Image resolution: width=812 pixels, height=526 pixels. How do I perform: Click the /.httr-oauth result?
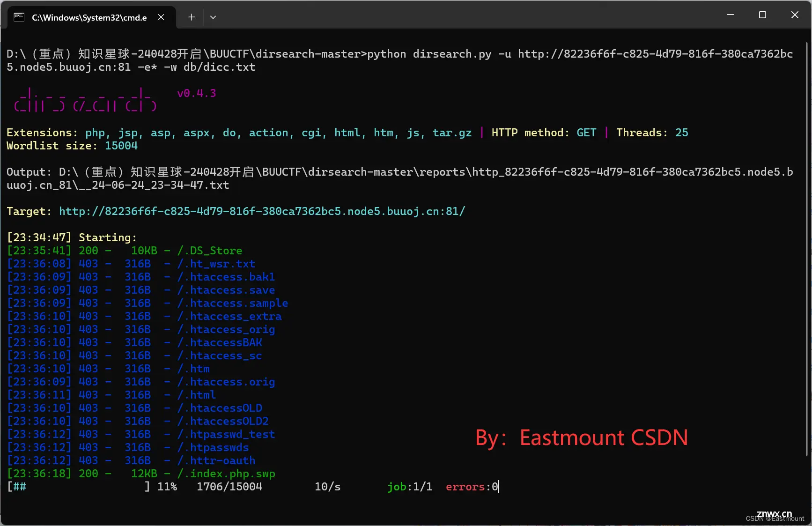(x=131, y=460)
